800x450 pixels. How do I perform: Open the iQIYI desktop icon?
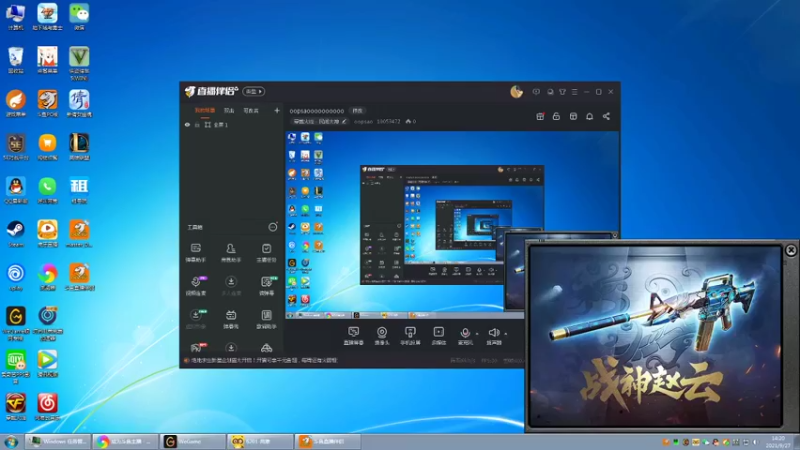click(x=16, y=366)
